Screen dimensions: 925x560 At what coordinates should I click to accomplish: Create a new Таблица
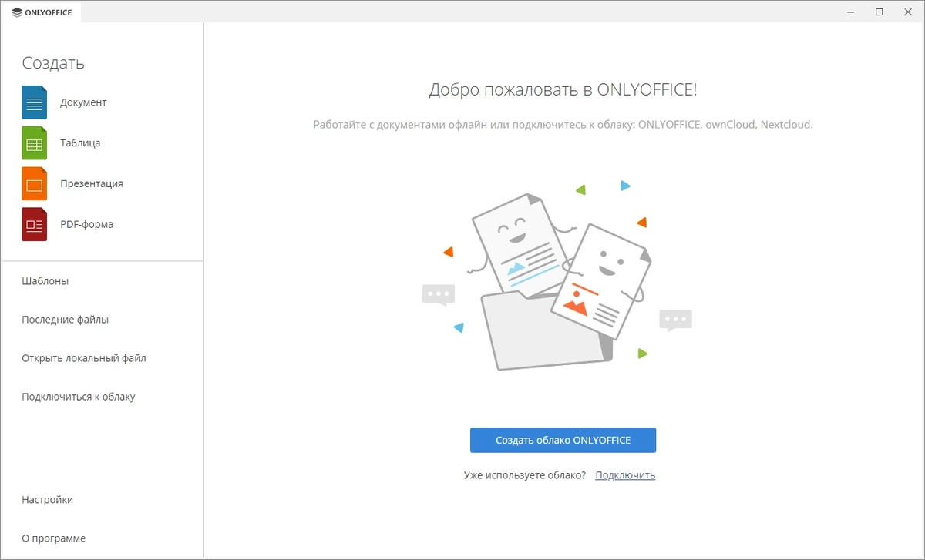pyautogui.click(x=80, y=143)
